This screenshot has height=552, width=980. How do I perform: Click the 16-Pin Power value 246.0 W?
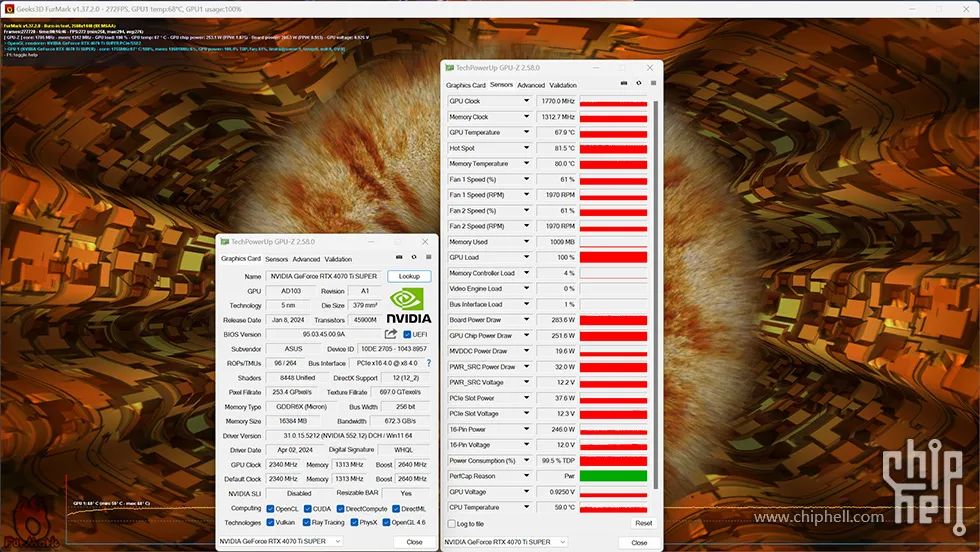point(556,429)
